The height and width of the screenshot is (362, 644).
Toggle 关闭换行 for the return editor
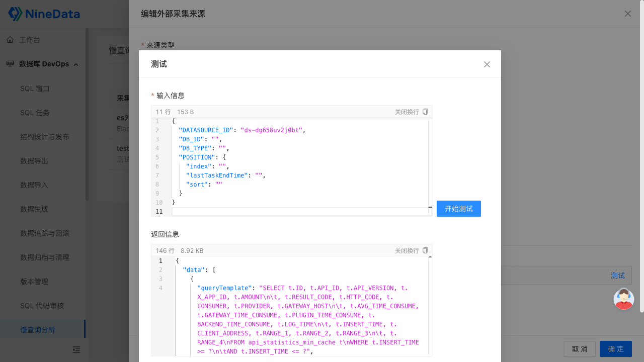click(407, 250)
